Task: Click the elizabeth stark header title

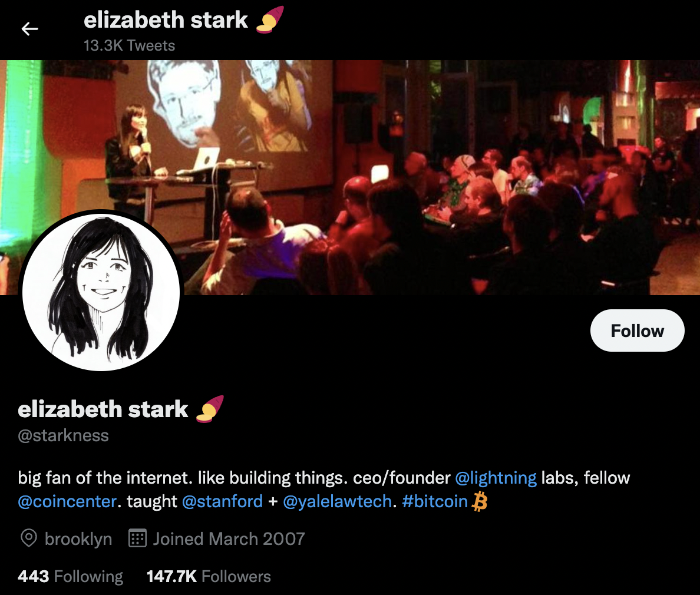Action: pyautogui.click(x=166, y=20)
